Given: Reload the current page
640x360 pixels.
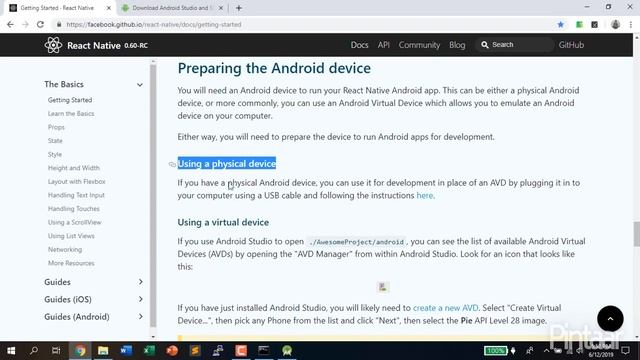Looking at the screenshot, I should [x=40, y=24].
